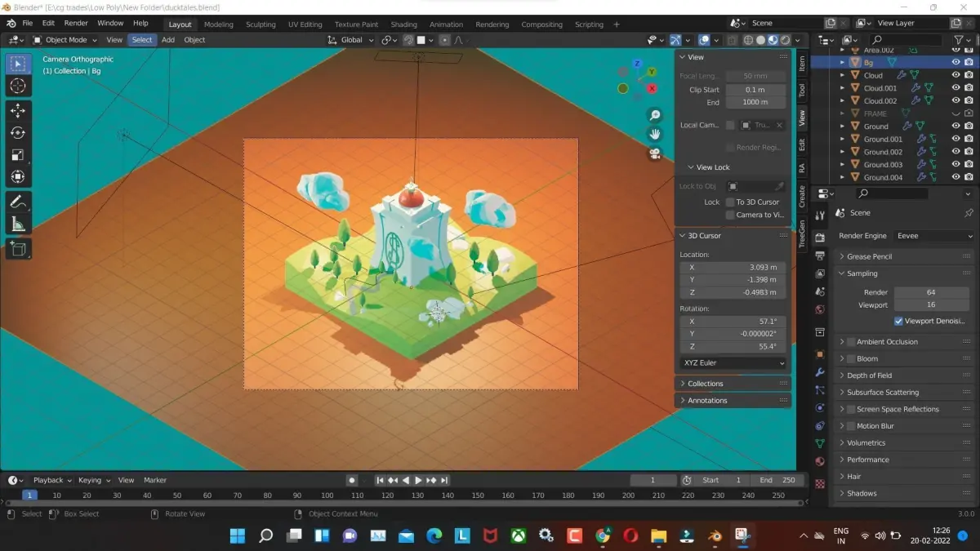980x551 pixels.
Task: Open the outliner filter dropdown
Action: tap(963, 40)
